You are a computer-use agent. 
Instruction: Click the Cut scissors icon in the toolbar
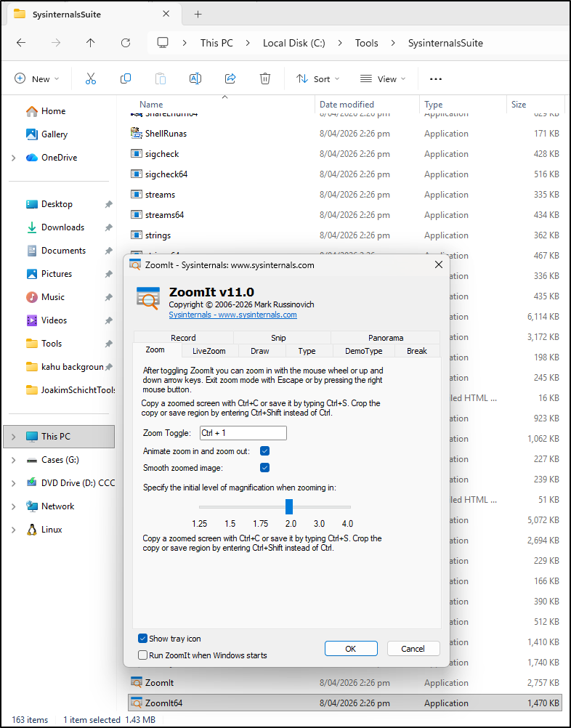click(x=91, y=79)
